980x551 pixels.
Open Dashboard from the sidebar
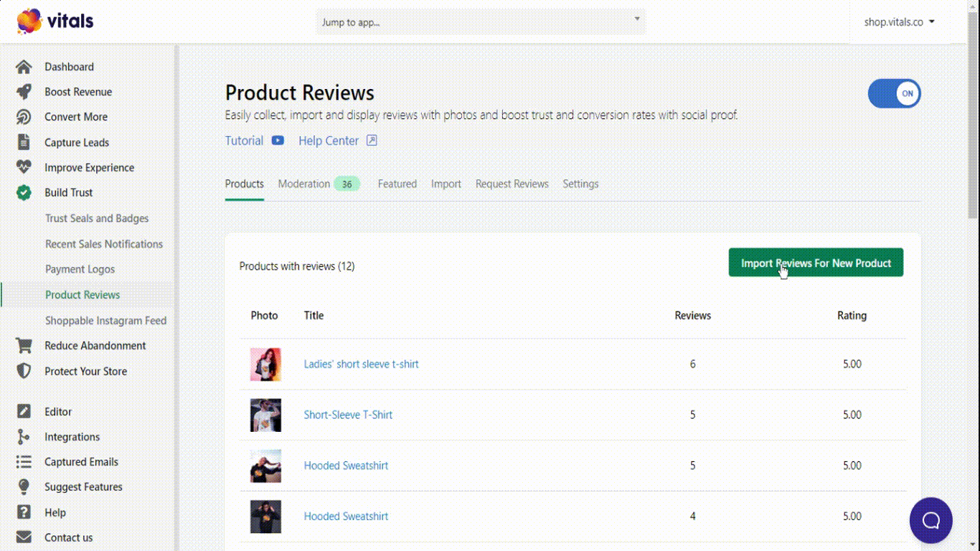pos(69,67)
